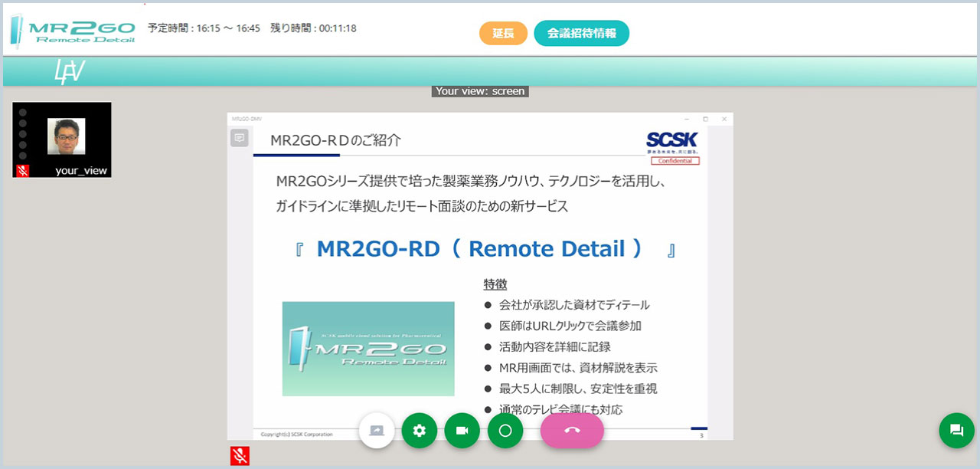This screenshot has height=469, width=980.
Task: Select the your_view participant video thumbnail
Action: (x=62, y=140)
